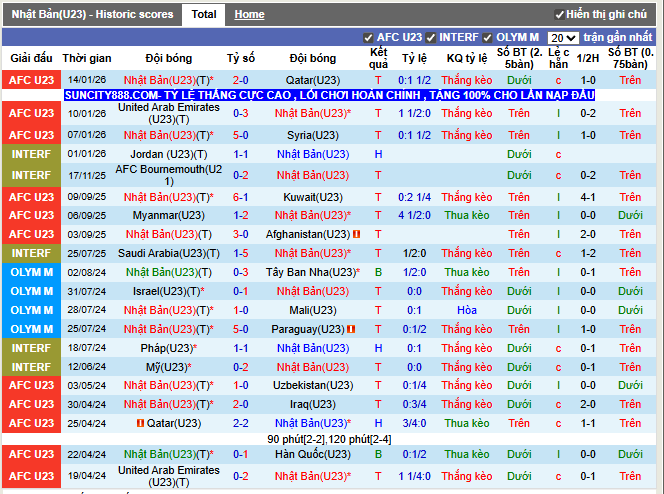Image resolution: width=664 pixels, height=494 pixels.
Task: Uncheck the INTERF filter checkbox
Action: pos(431,38)
